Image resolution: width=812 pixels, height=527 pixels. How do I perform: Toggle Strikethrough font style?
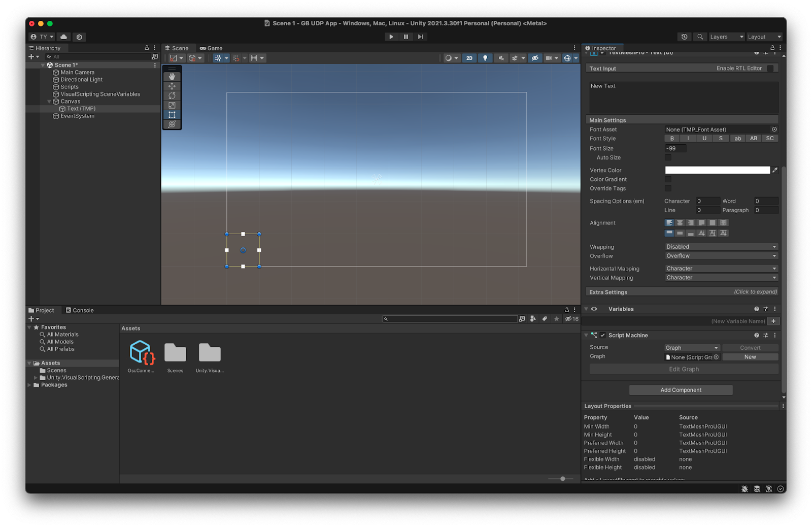pyautogui.click(x=721, y=139)
